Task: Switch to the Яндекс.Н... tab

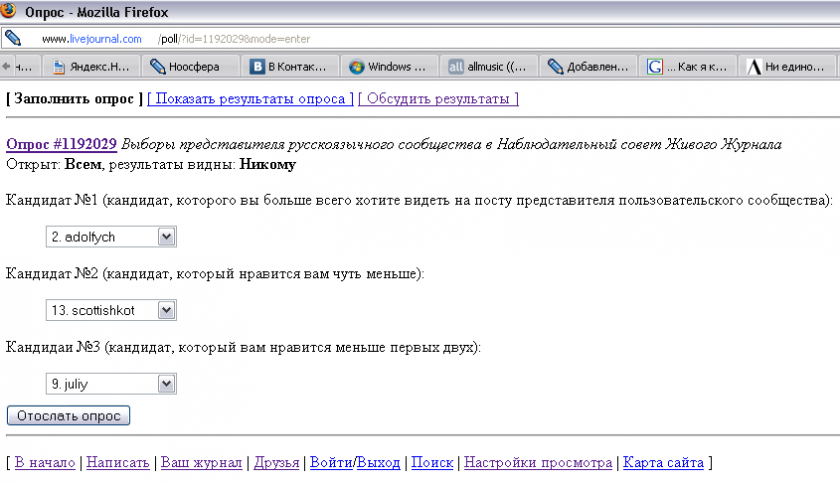Action: click(x=92, y=66)
